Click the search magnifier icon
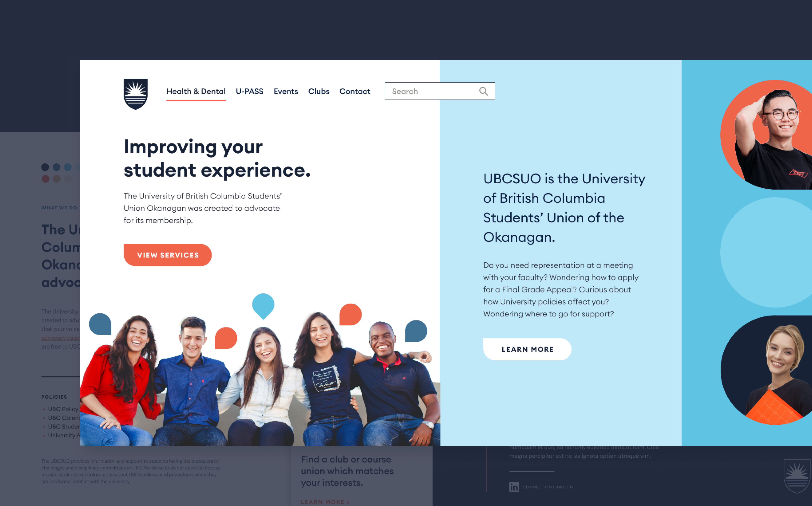 pyautogui.click(x=483, y=91)
